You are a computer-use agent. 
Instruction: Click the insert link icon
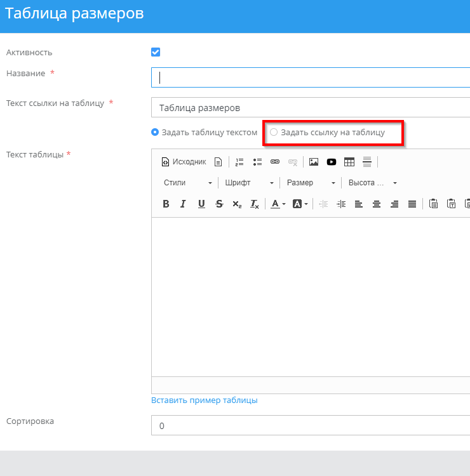275,162
